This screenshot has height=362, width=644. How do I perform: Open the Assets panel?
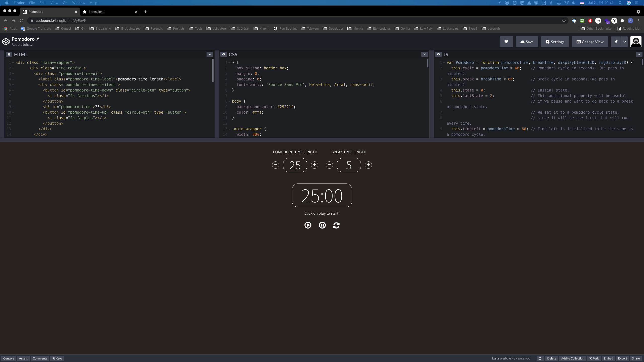click(23, 358)
